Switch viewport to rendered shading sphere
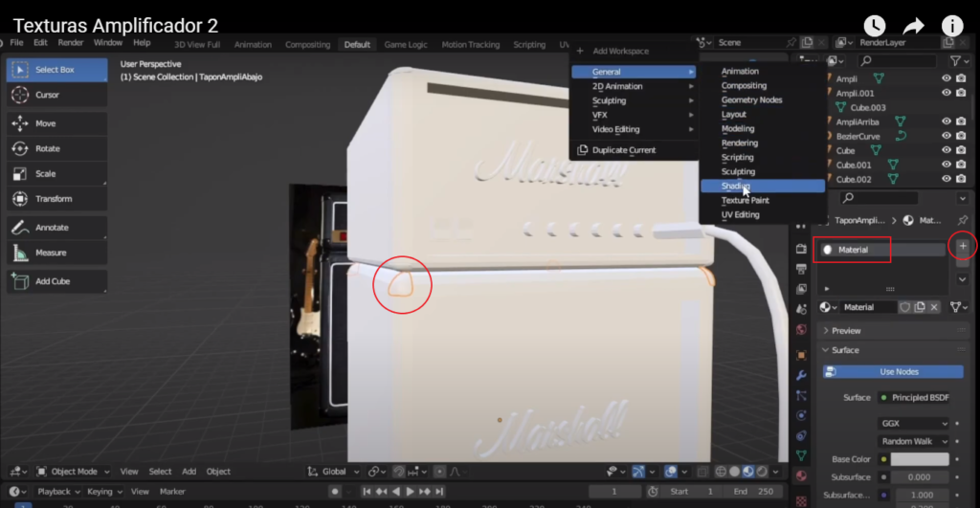Image resolution: width=980 pixels, height=508 pixels. [x=762, y=472]
